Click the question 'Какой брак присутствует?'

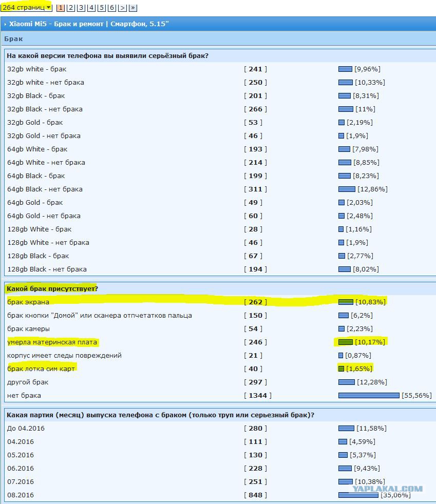pos(52,288)
